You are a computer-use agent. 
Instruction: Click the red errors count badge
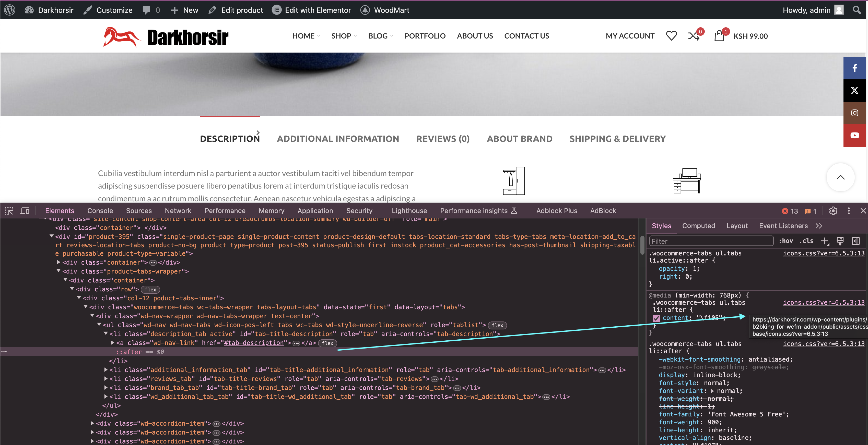(x=790, y=211)
